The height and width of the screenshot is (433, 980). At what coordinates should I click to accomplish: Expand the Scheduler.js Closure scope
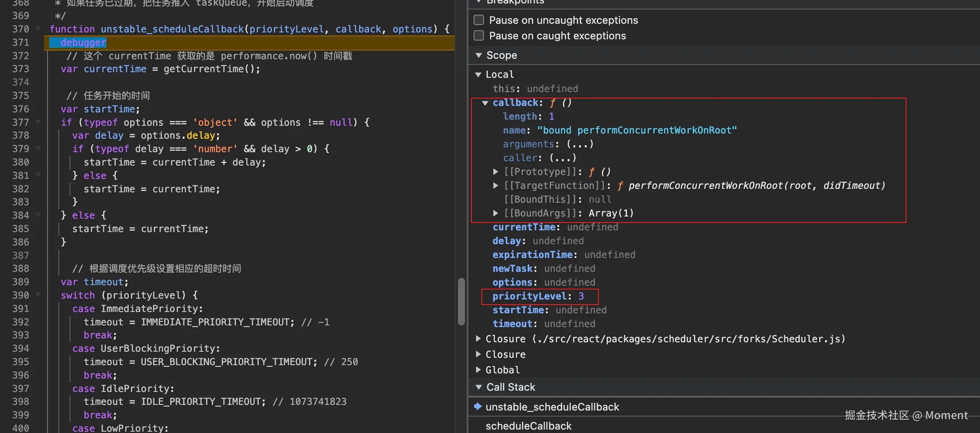click(478, 339)
